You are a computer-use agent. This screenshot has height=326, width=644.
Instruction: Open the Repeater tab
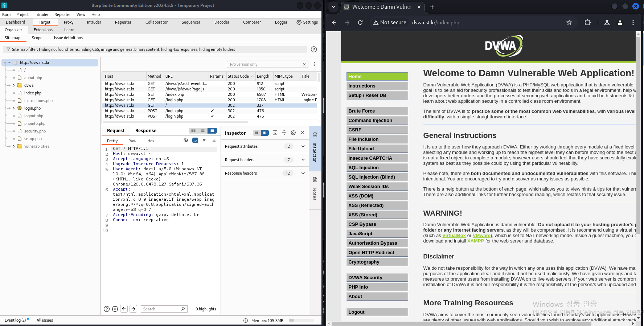123,22
